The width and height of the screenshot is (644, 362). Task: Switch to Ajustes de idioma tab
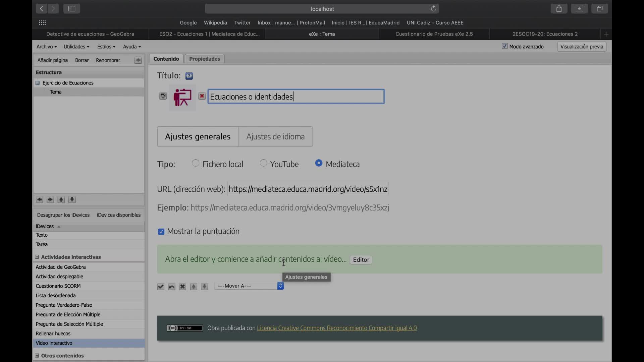[x=275, y=137]
